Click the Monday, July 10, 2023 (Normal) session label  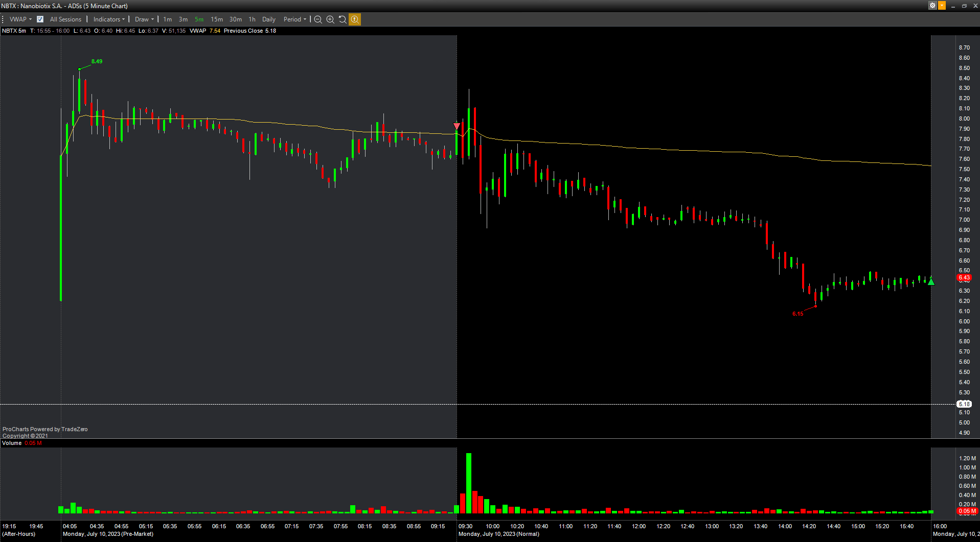499,534
